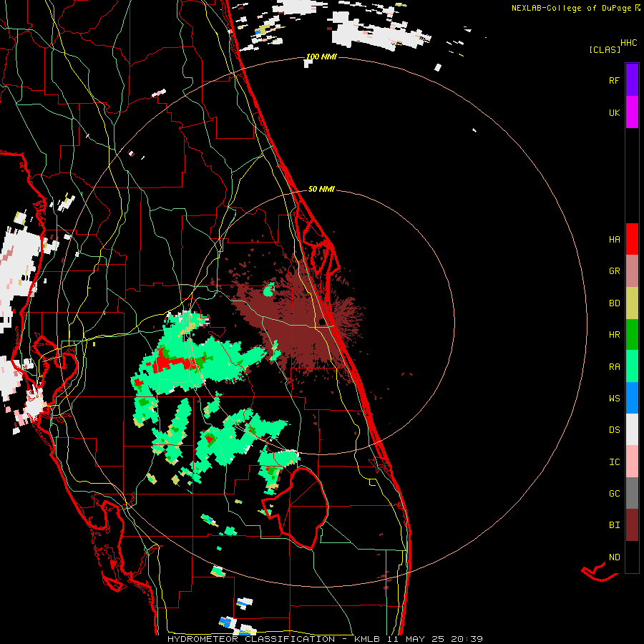Click the BI legend label
Viewport: 644px width, 644px height.
point(614,525)
